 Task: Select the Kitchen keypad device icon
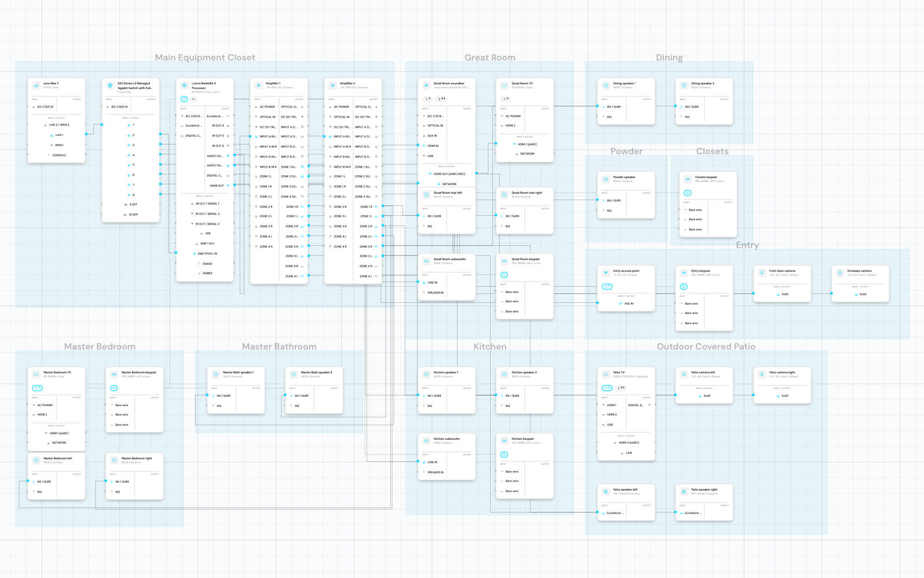point(504,441)
